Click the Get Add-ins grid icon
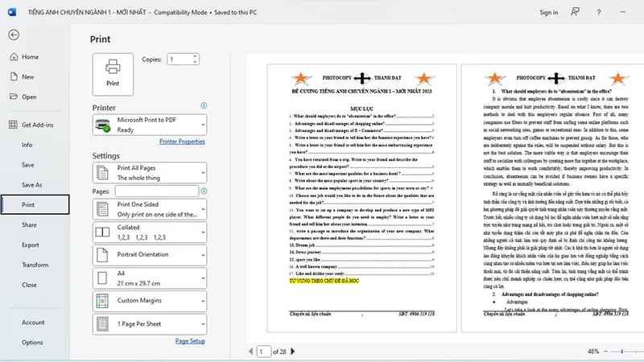The image size is (644, 362). point(13,125)
